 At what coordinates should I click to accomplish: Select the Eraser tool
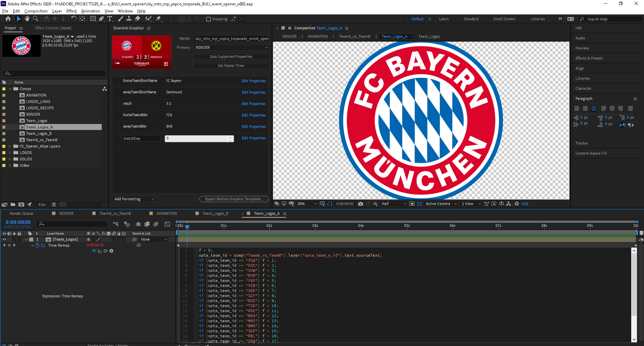137,19
